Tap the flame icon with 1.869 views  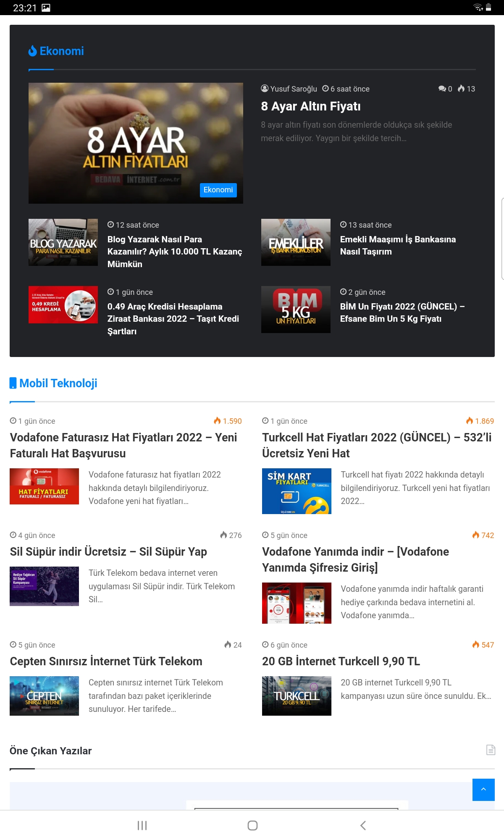click(470, 420)
